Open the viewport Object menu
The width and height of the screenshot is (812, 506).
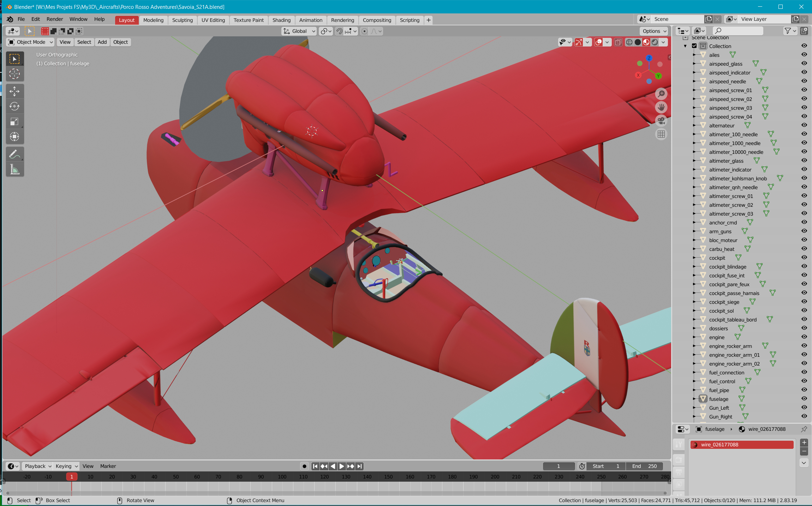tap(120, 42)
